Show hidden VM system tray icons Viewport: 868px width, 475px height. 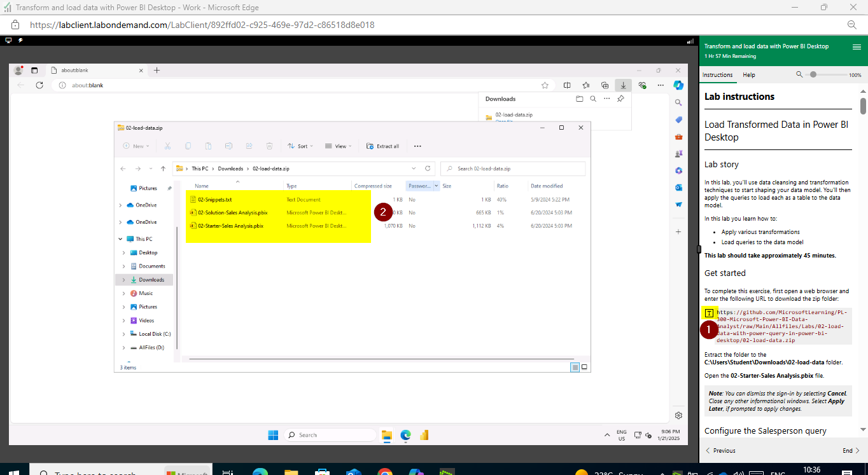(x=607, y=435)
